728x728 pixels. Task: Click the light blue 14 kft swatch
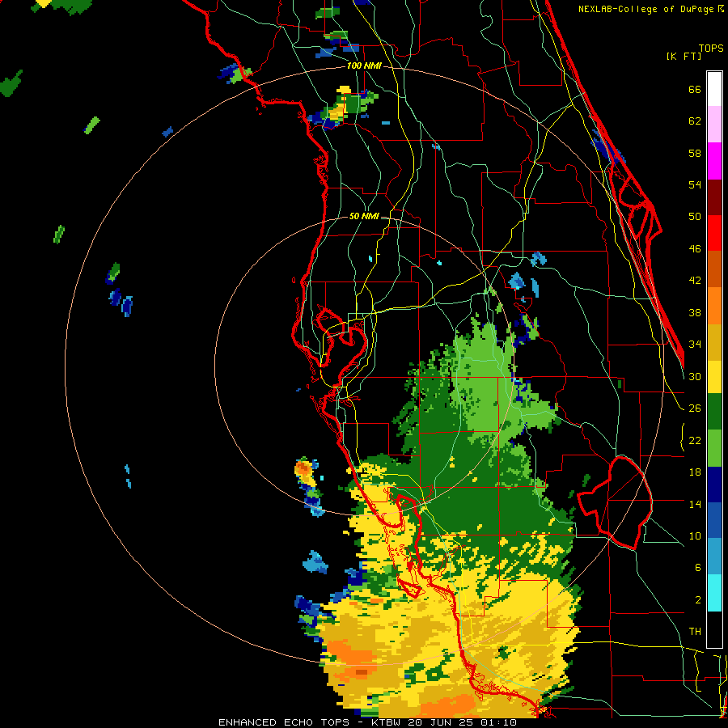click(x=714, y=557)
